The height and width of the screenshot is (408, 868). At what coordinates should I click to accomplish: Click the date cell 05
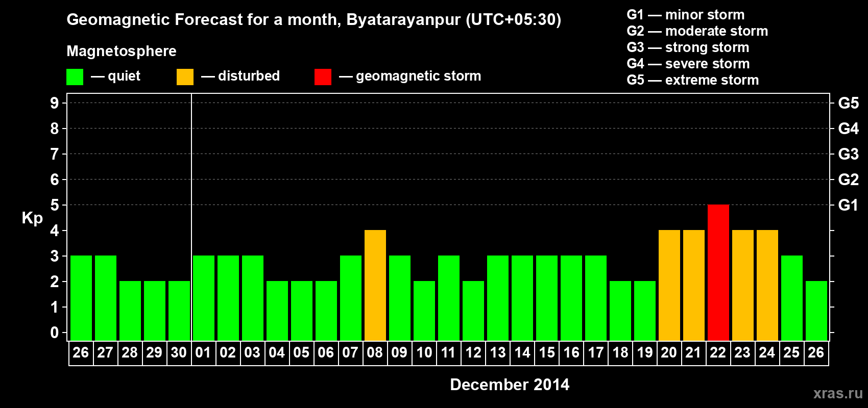click(x=301, y=353)
